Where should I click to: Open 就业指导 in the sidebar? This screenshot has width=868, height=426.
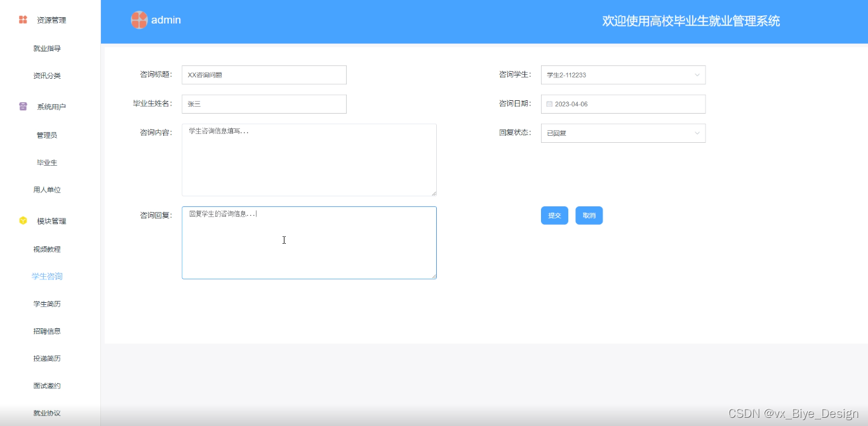click(x=47, y=48)
